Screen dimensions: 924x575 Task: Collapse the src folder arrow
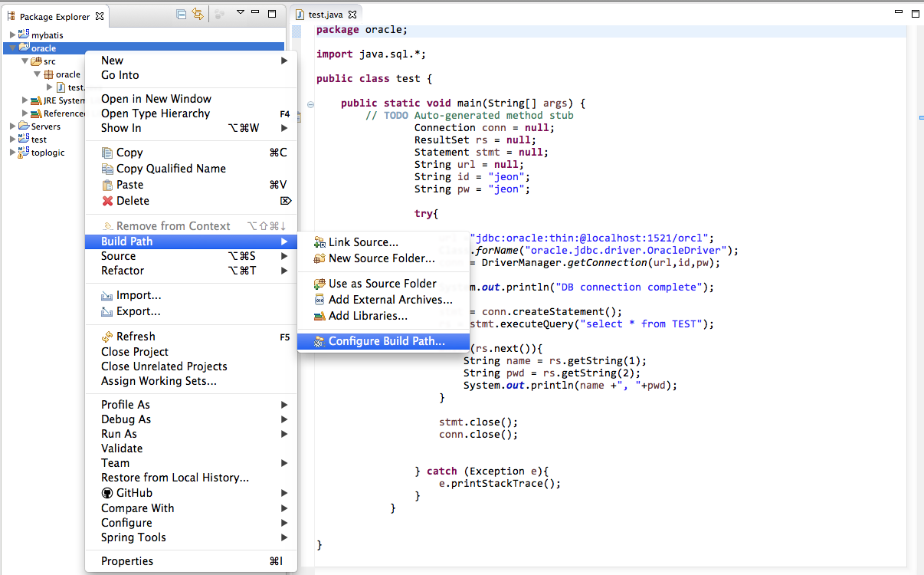25,61
